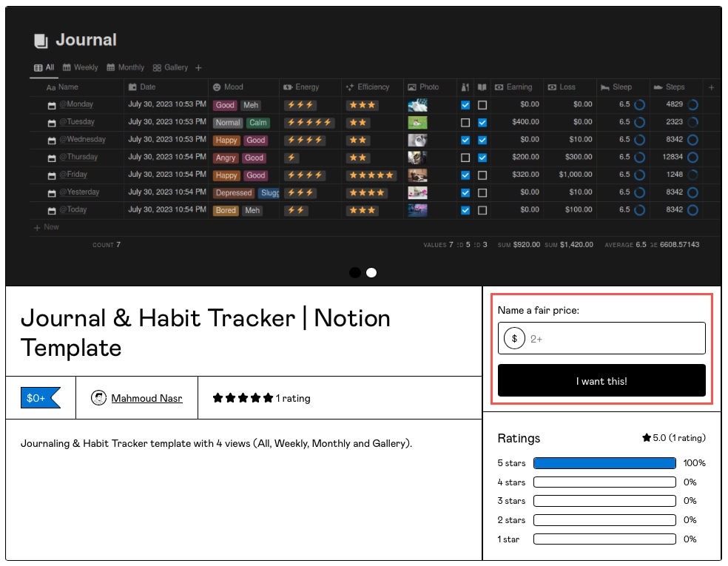Click the dollar sign icon in price field

514,338
